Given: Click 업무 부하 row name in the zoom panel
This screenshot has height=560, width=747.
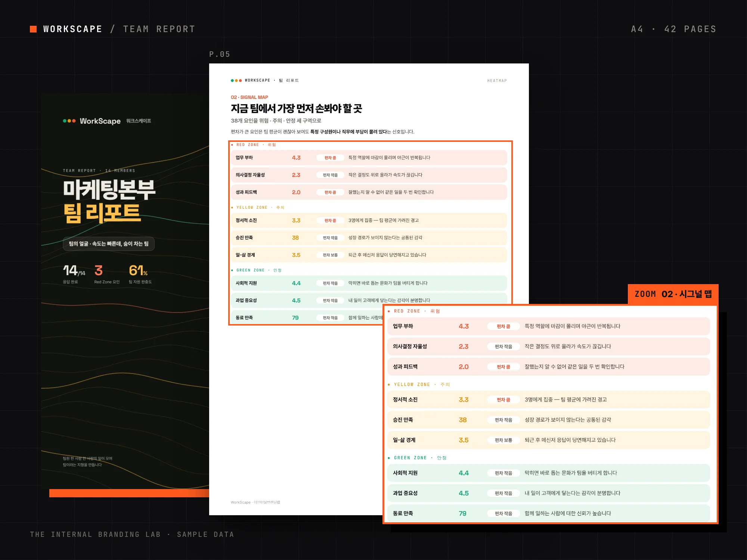Looking at the screenshot, I should tap(403, 326).
